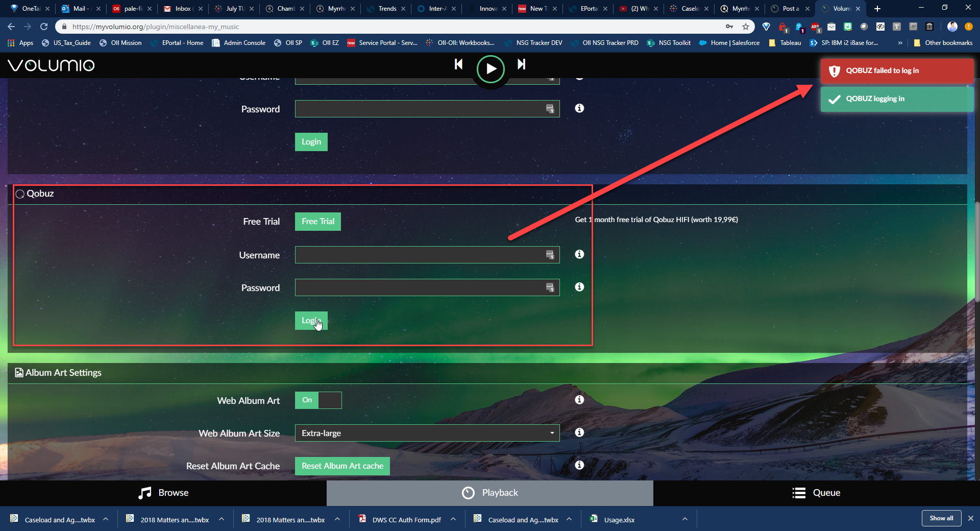Close the downloads bar
The width and height of the screenshot is (980, 531).
[x=970, y=518]
